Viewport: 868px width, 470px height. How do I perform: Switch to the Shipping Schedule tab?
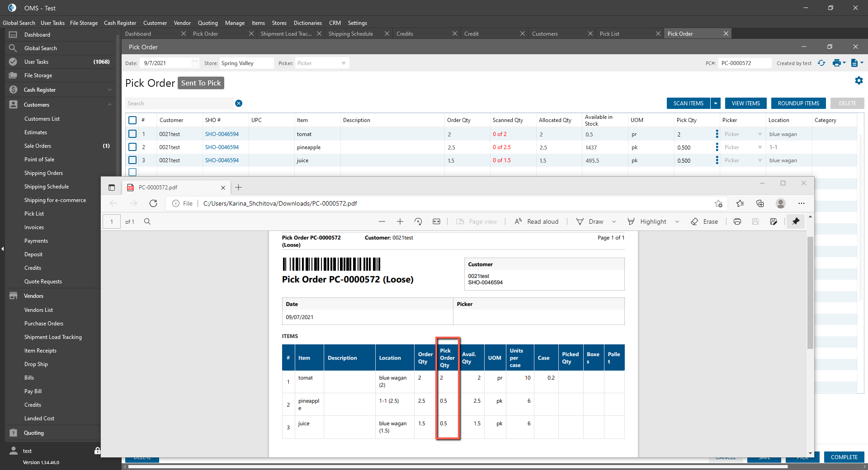351,34
